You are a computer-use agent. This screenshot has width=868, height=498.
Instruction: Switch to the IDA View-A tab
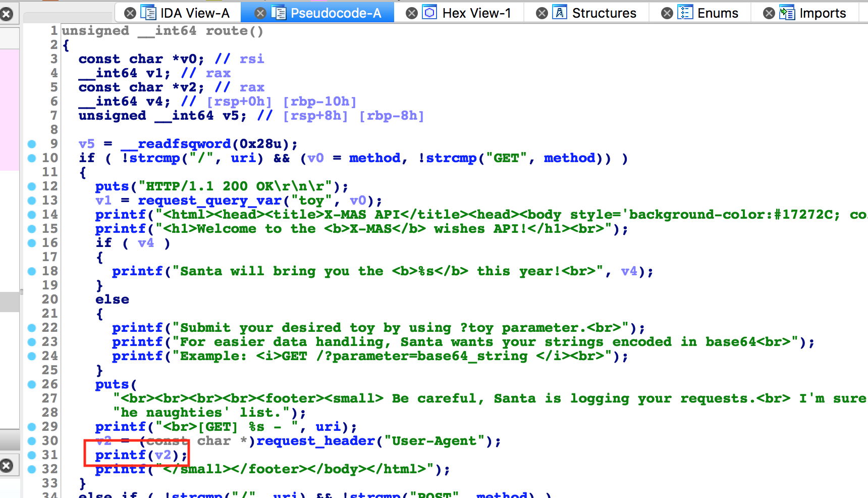pyautogui.click(x=195, y=13)
